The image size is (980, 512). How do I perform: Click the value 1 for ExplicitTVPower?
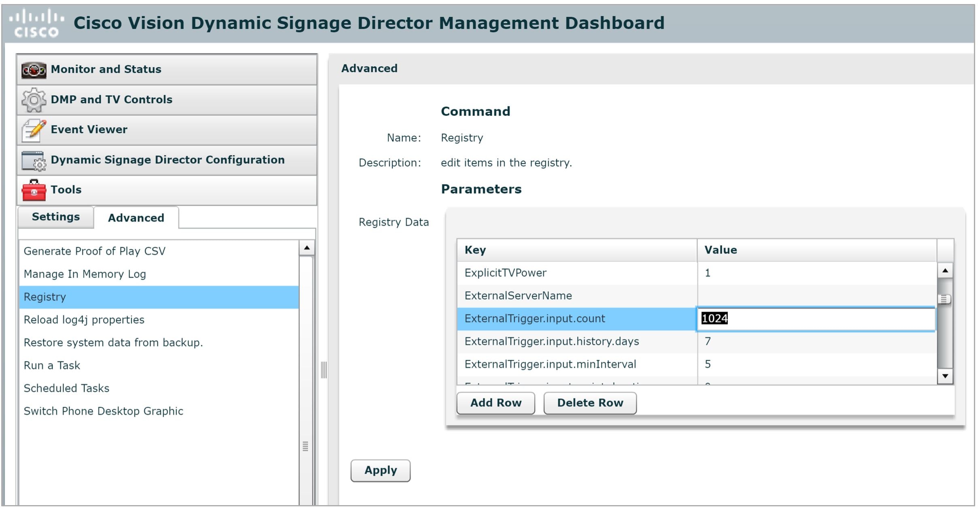(x=817, y=273)
